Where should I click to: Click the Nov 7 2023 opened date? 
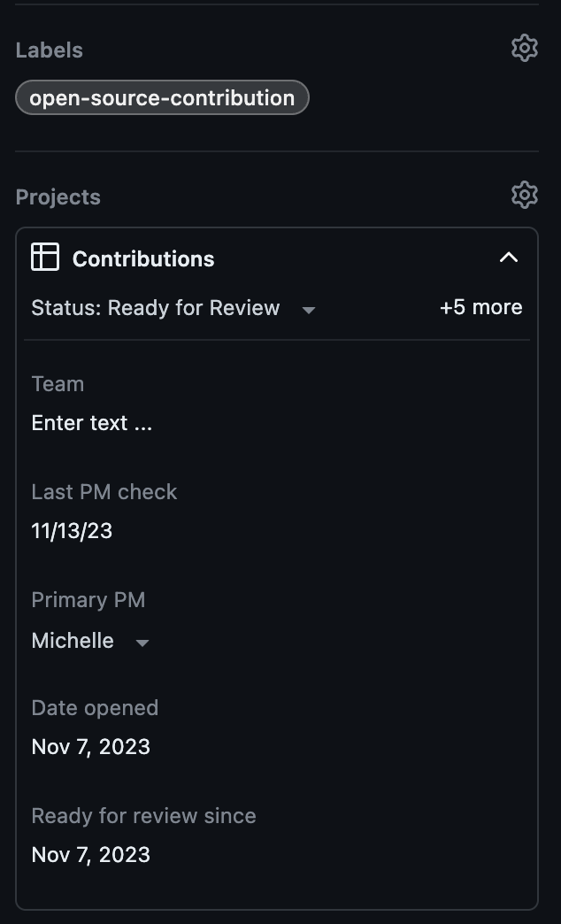click(x=90, y=746)
